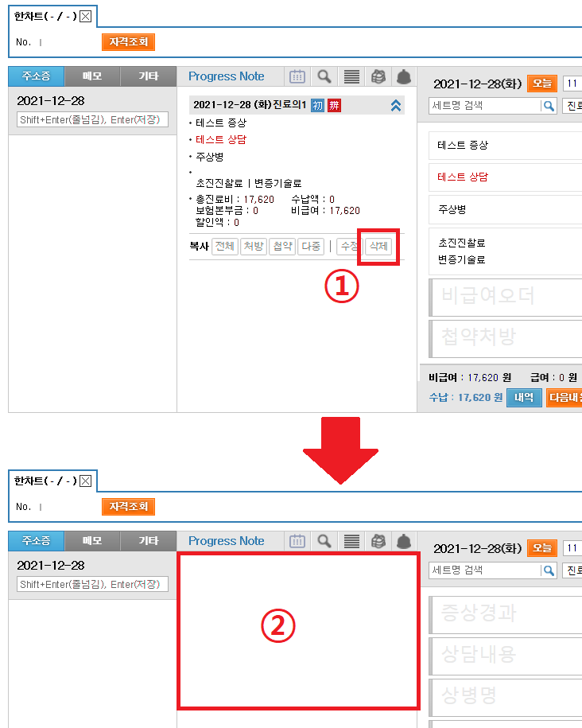Click the 처방 copy button

coord(254,247)
